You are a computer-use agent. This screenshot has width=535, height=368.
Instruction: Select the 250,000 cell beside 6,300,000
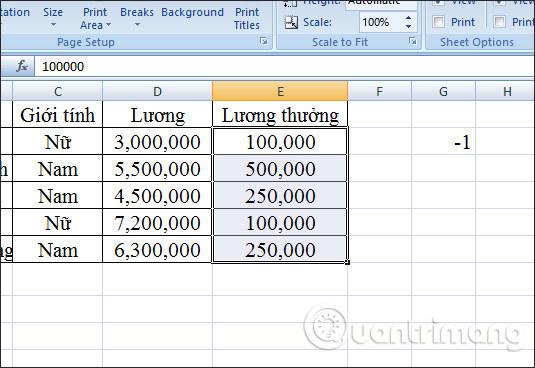click(x=280, y=249)
